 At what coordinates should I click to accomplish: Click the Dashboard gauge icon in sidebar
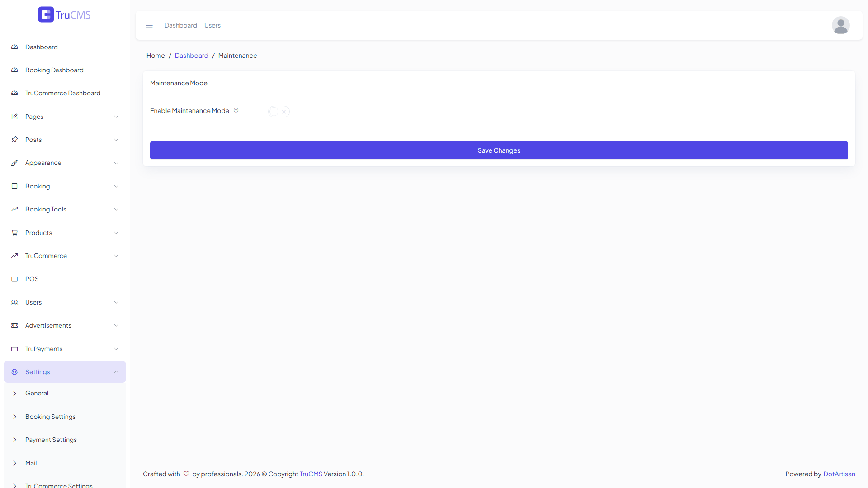coord(14,47)
